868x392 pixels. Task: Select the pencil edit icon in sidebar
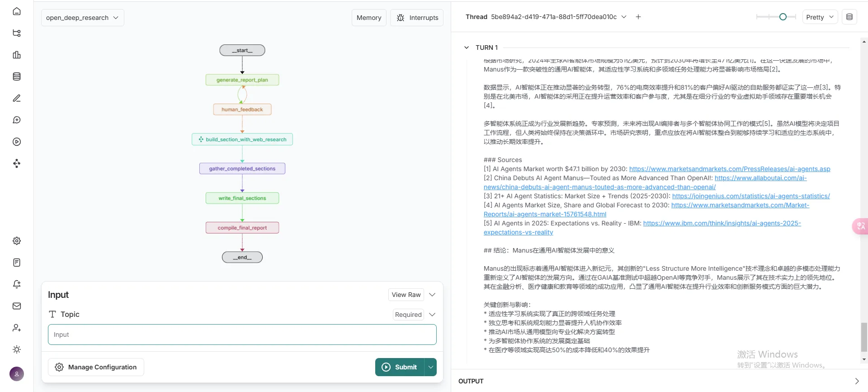(x=17, y=98)
